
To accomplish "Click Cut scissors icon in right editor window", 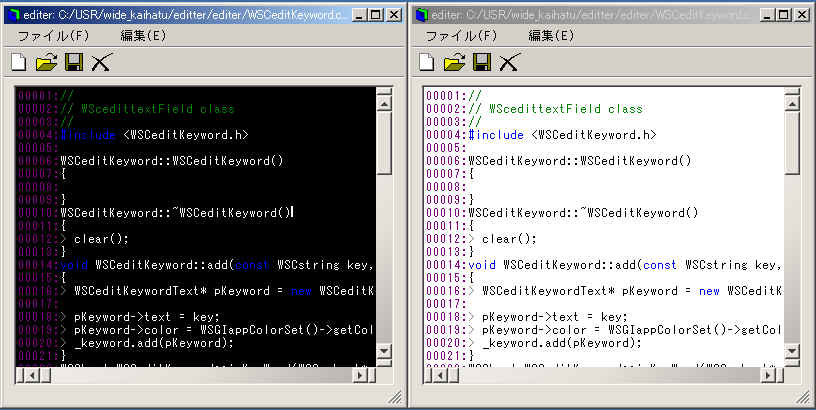I will tap(509, 63).
